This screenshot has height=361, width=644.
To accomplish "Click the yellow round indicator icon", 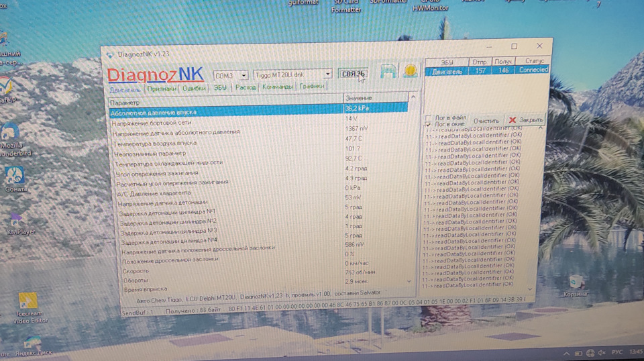I will pos(410,70).
